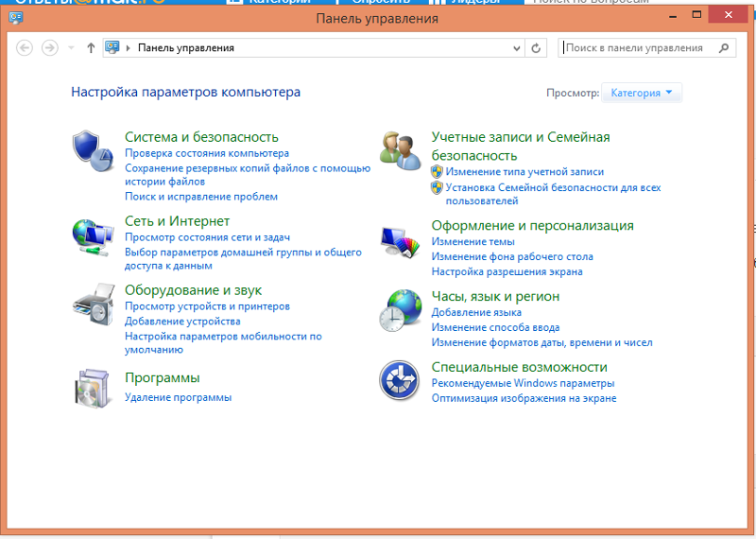
Task: Open Изменение типа учетной записи link
Action: pyautogui.click(x=524, y=172)
